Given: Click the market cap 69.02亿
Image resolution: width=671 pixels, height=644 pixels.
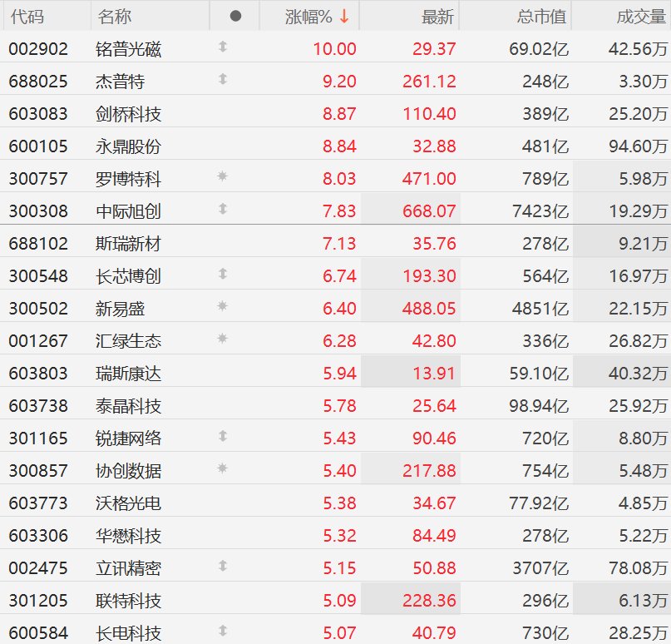Looking at the screenshot, I should 539,49.
